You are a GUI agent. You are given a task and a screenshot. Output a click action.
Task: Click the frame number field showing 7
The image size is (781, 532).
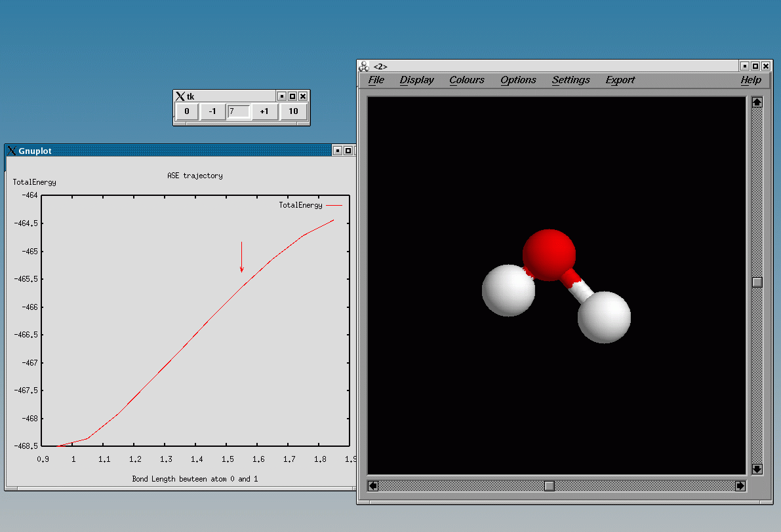tap(239, 111)
